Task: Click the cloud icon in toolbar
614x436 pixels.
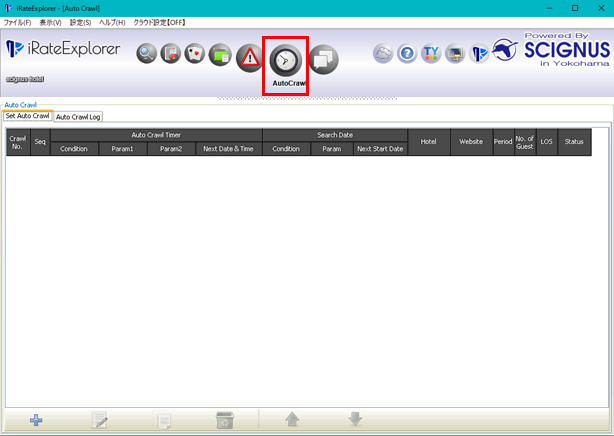Action: point(383,53)
